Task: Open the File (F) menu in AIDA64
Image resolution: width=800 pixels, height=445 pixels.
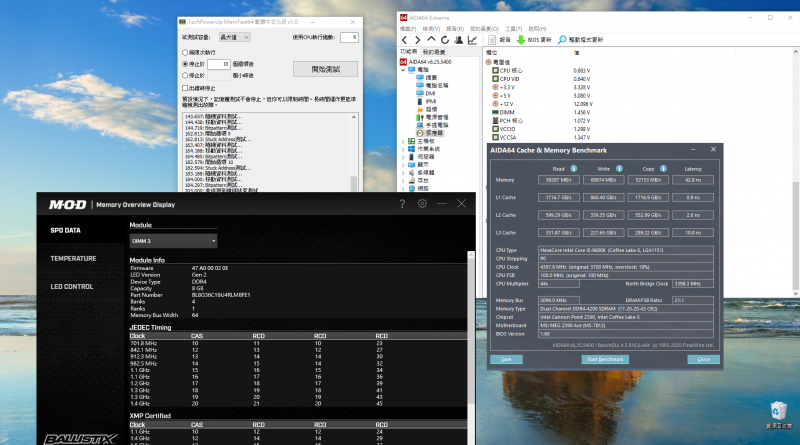Action: click(408, 29)
